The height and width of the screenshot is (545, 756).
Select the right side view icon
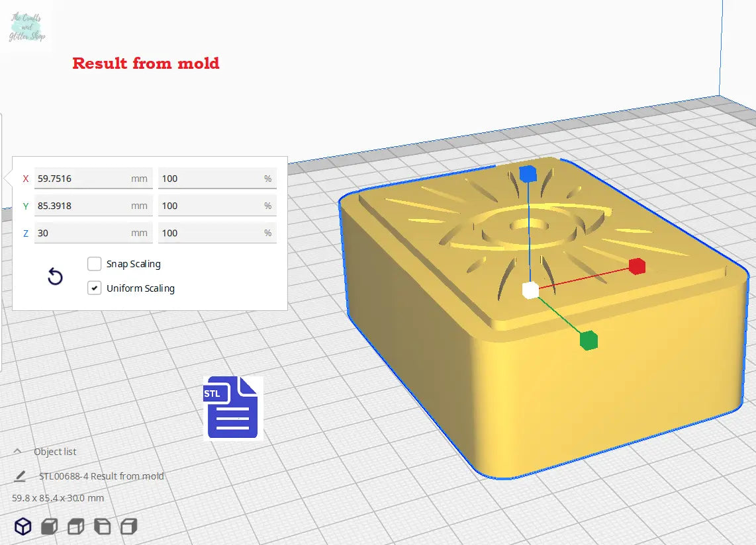[128, 526]
